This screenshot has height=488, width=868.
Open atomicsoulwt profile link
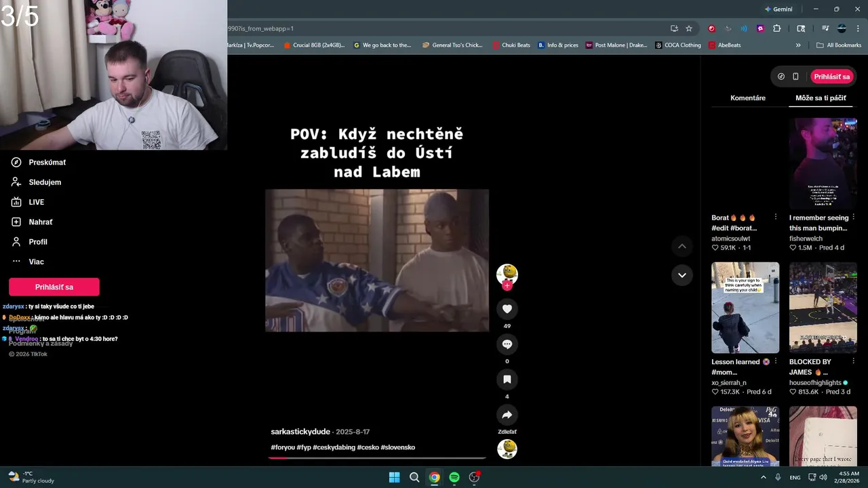[730, 239]
